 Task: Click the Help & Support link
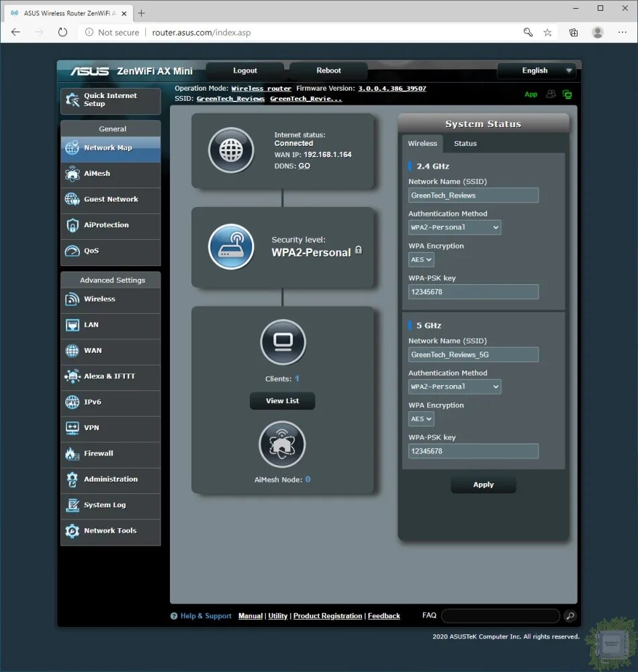coord(206,616)
